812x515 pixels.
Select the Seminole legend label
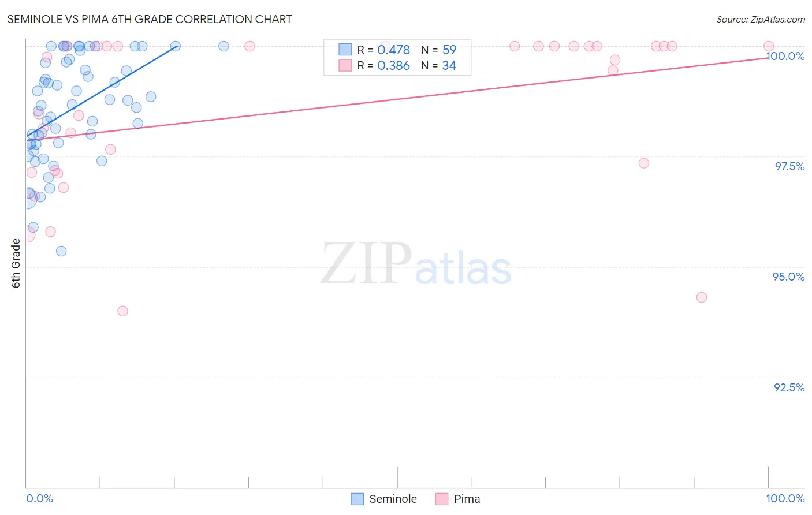[x=393, y=499]
